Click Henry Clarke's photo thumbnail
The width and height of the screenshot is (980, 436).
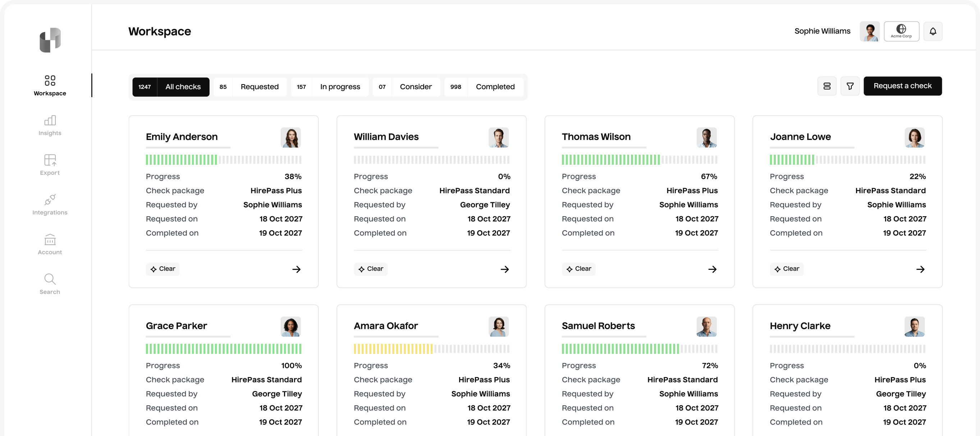[x=915, y=327]
